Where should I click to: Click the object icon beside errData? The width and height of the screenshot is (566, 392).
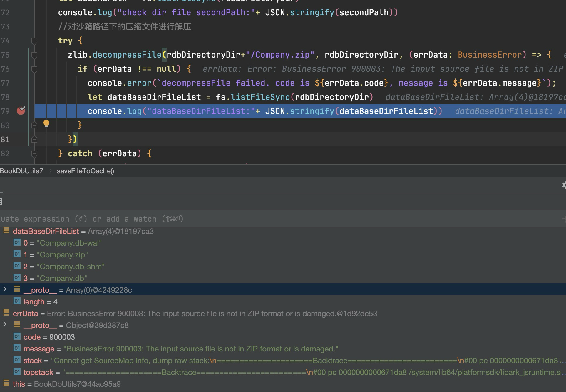coord(6,312)
